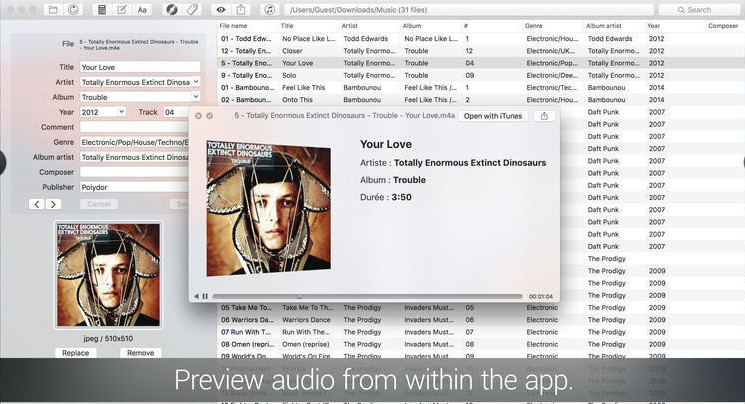Open the Aa text case tool
The height and width of the screenshot is (404, 745).
tap(142, 10)
